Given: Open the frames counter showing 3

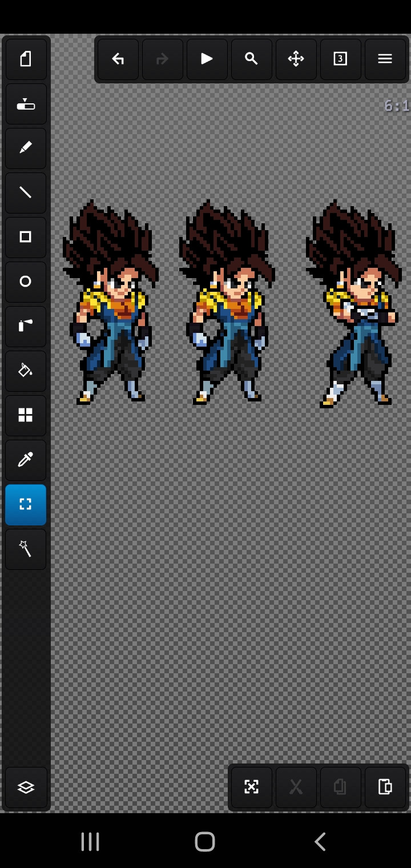Looking at the screenshot, I should point(341,59).
